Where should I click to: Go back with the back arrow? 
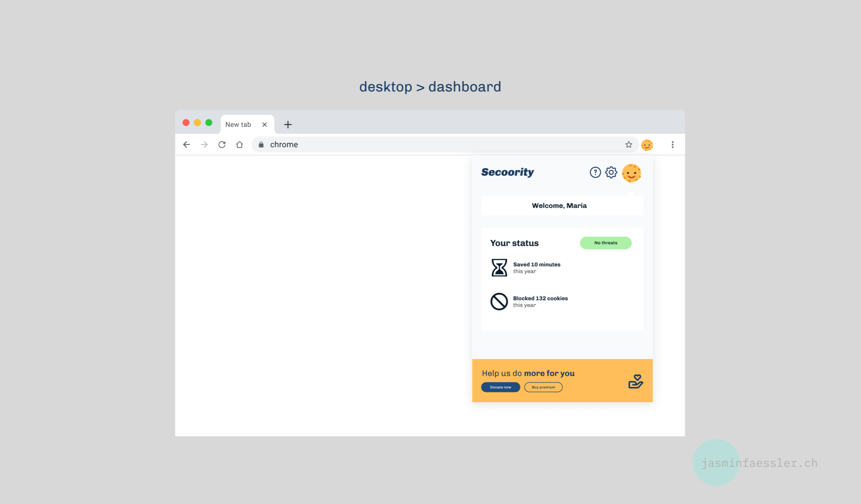point(187,145)
